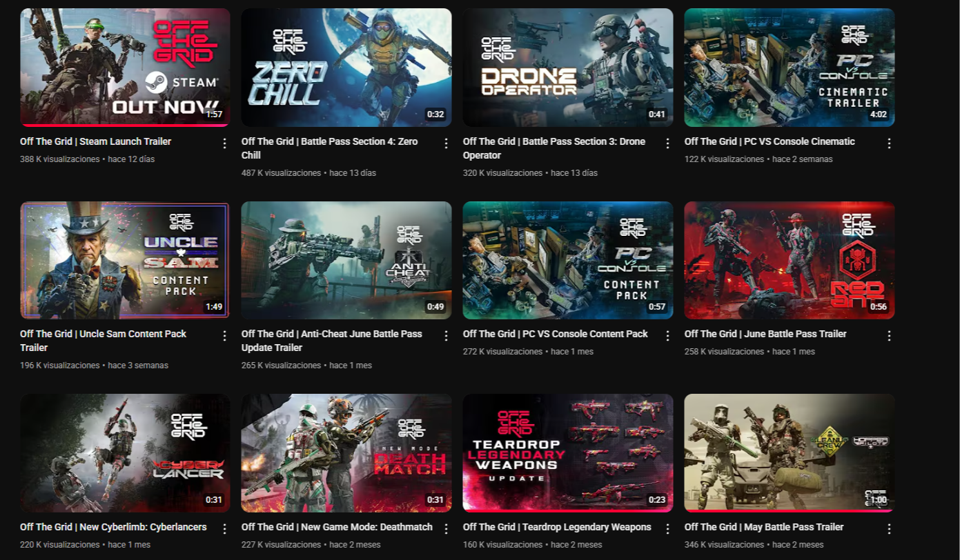Click '220 K visualizaciones • hace 1 mes' text
This screenshot has width=960, height=560.
point(85,545)
